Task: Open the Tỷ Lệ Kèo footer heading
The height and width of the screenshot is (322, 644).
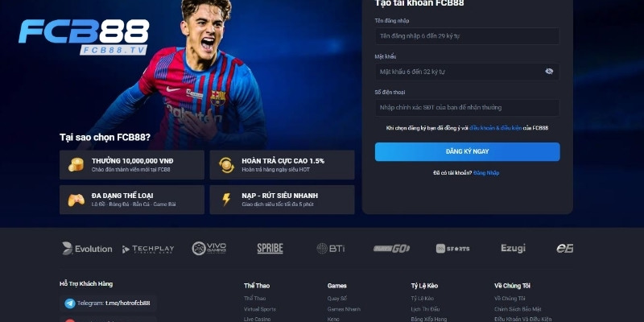Action: (x=424, y=286)
